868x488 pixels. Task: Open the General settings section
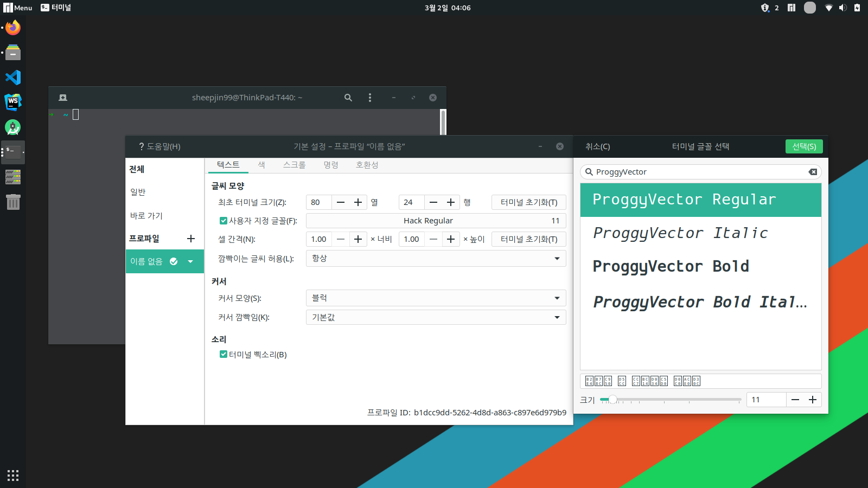tap(165, 192)
